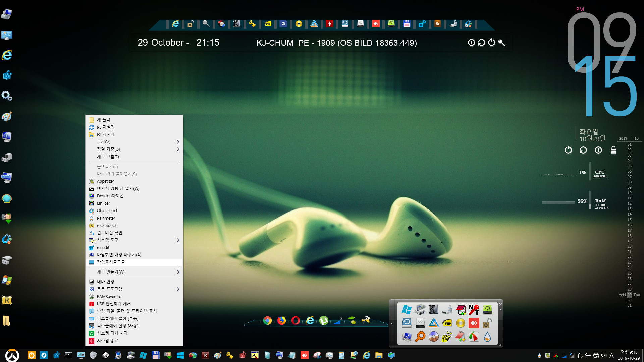Choose USB 안전하게 제거 menu entry

(x=134, y=304)
